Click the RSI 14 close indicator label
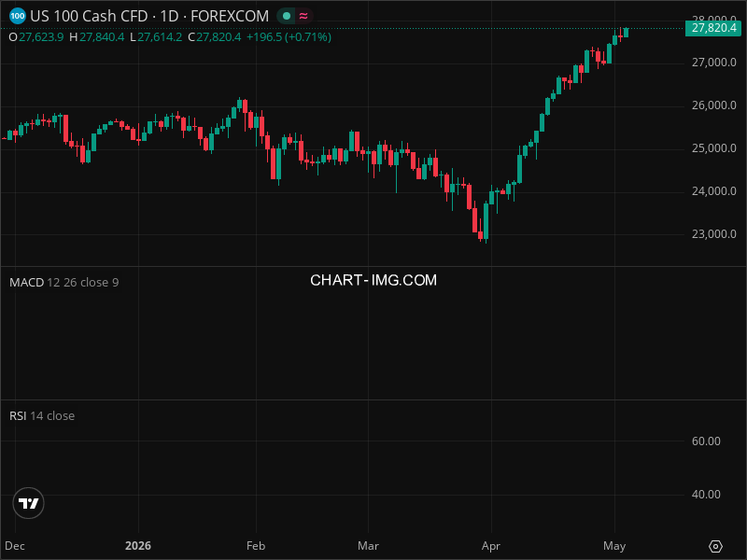747x560 pixels. 42,415
